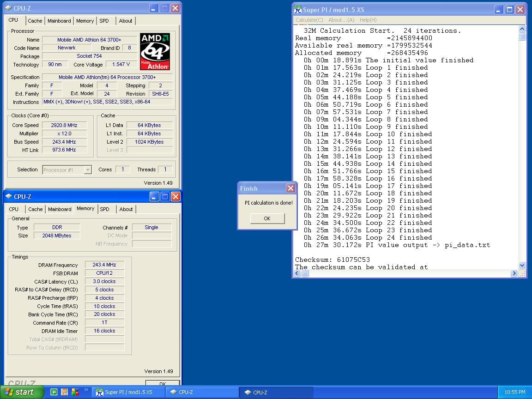The height and width of the screenshot is (399, 532).
Task: Click the AMD Athlon 64 logo image
Action: [x=155, y=52]
